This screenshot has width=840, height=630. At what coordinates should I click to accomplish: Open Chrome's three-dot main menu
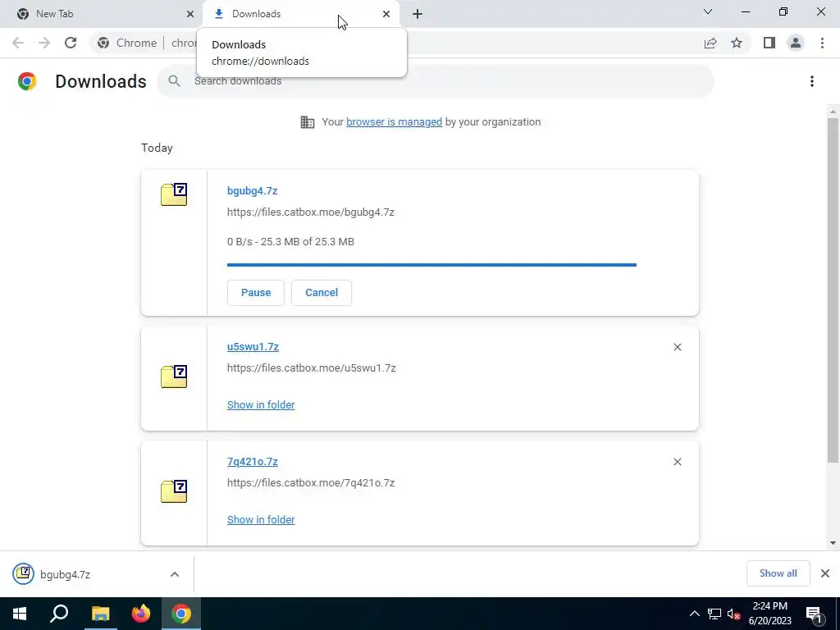(822, 43)
